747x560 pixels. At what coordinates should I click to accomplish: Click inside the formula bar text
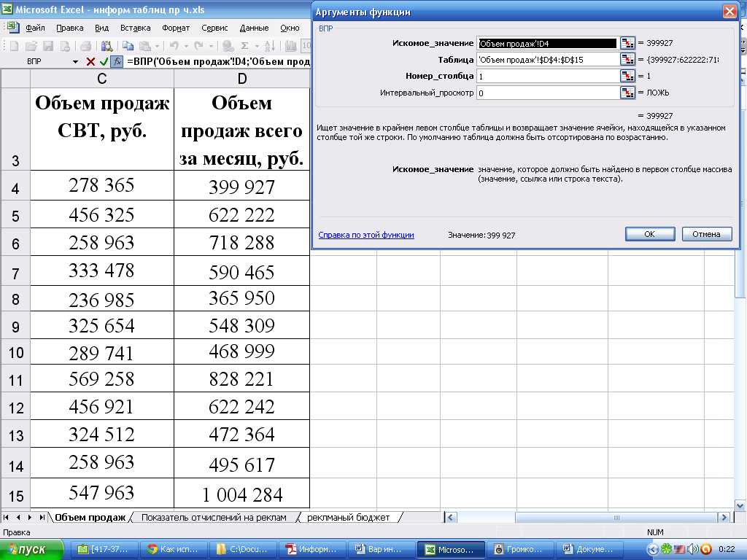(218, 61)
